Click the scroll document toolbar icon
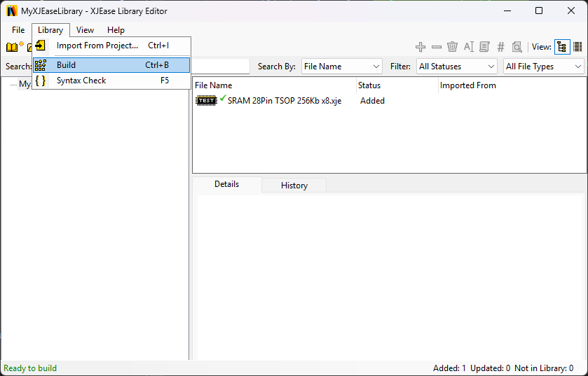Image resolution: width=588 pixels, height=376 pixels. (x=484, y=47)
